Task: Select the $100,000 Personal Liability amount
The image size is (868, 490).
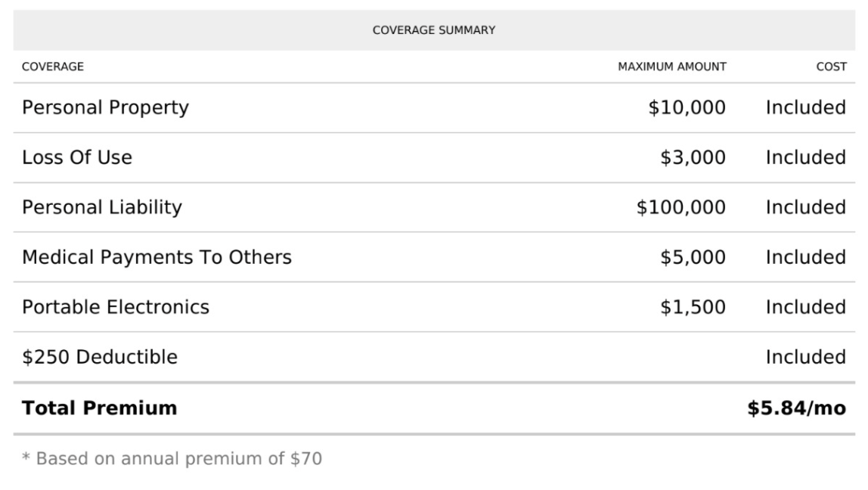Action: point(680,207)
